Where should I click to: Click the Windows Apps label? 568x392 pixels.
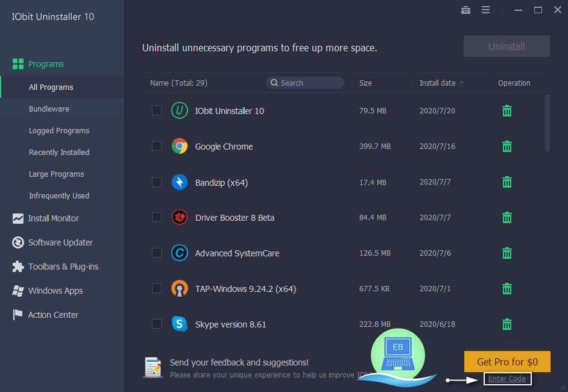[x=55, y=291]
